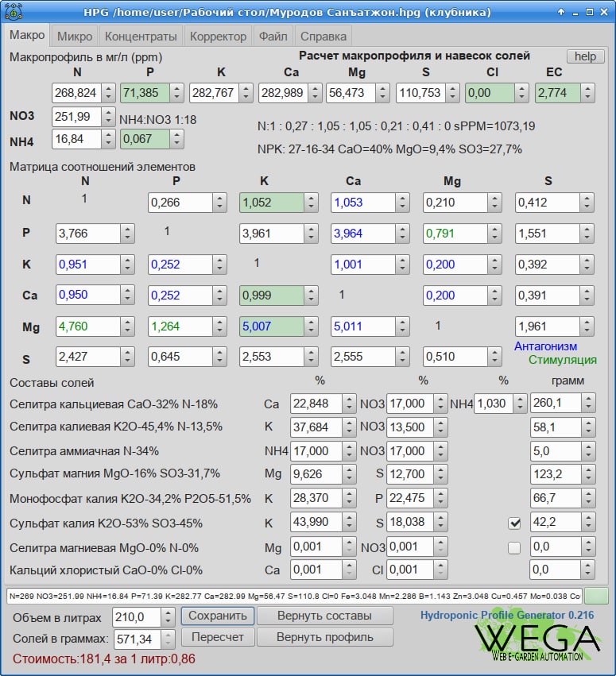
Task: Click the Cl field showing 0,00
Action: click(490, 93)
